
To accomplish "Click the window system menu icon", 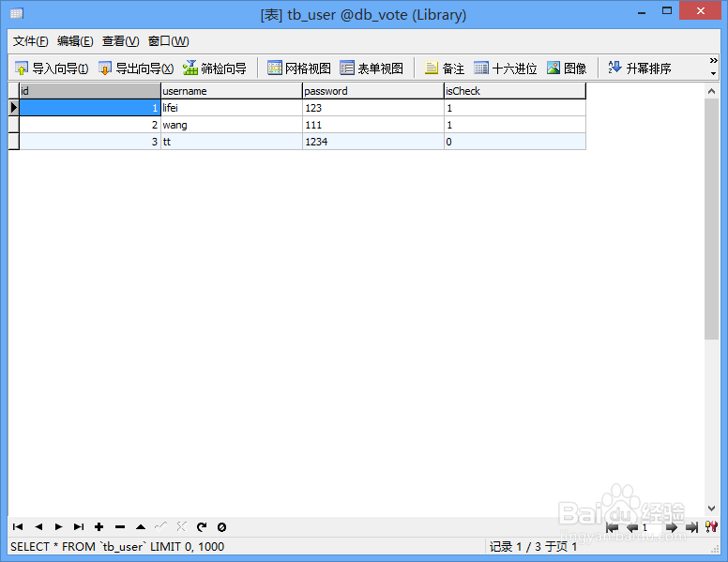I will (x=17, y=13).
